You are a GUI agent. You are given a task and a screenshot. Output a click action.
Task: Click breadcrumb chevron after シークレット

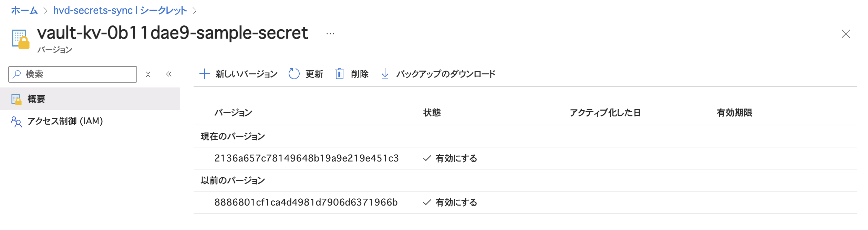click(x=195, y=11)
